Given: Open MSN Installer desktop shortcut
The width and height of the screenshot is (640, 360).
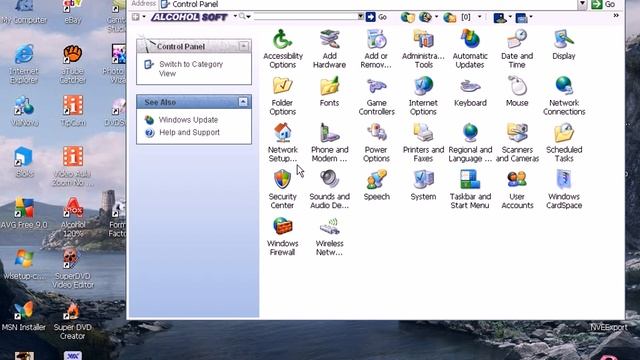Looking at the screenshot, I should click(x=24, y=316).
